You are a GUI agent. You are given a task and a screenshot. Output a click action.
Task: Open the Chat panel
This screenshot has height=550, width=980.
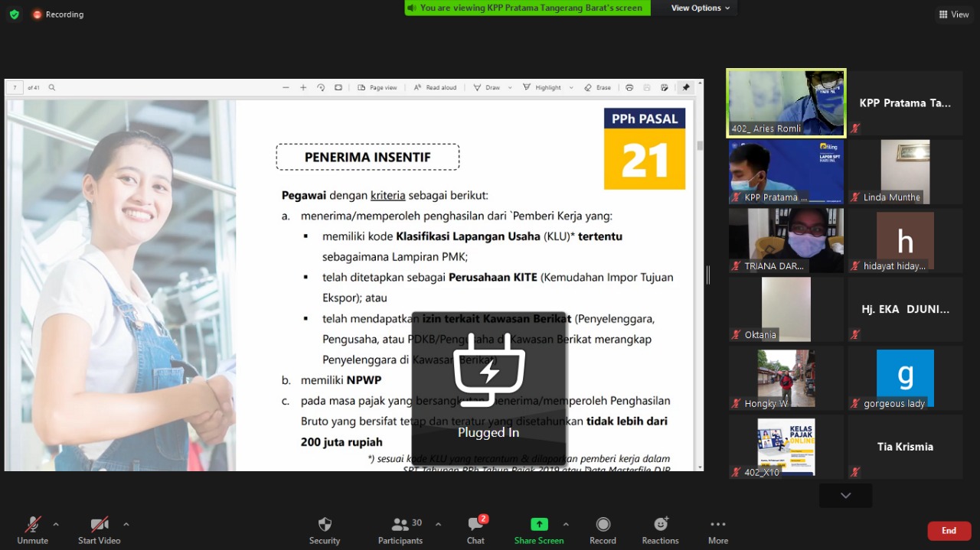(x=475, y=530)
